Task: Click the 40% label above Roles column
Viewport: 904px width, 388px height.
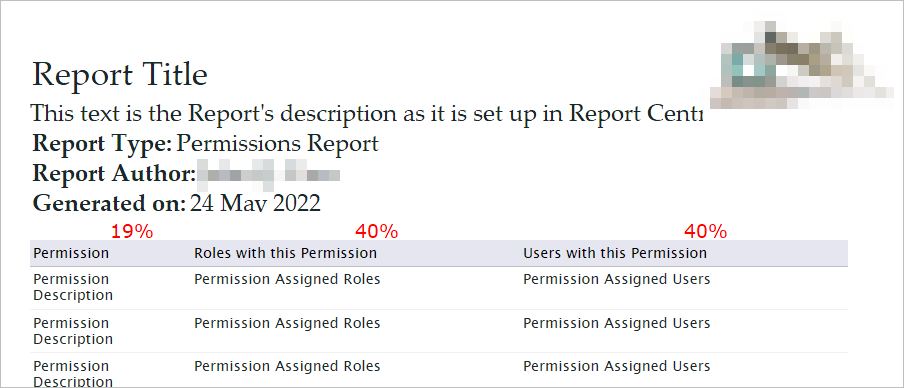Action: coord(376,232)
